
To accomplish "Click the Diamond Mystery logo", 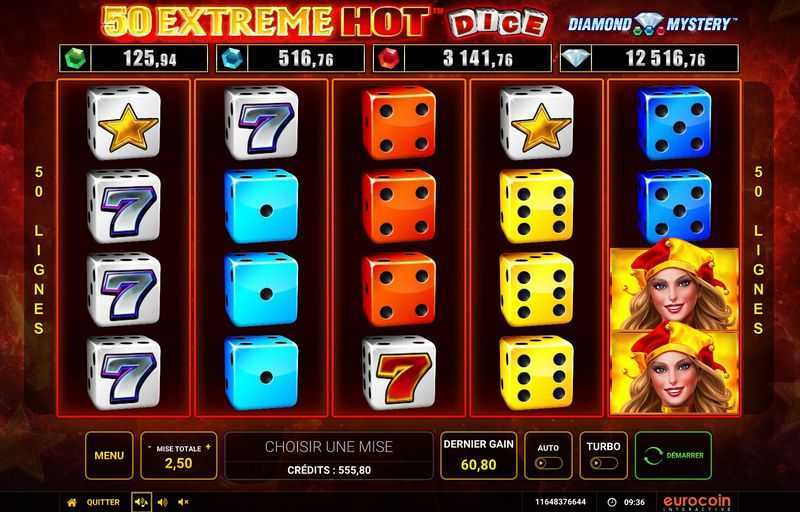I will coord(653,24).
